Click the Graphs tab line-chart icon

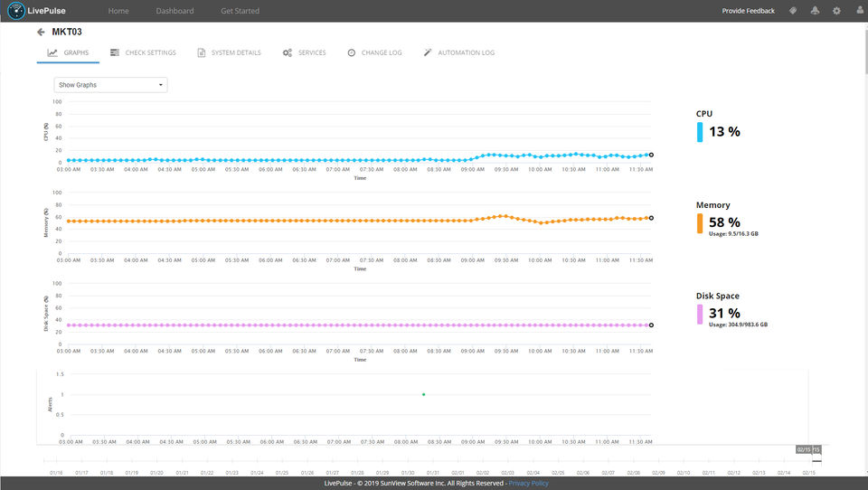coord(52,52)
